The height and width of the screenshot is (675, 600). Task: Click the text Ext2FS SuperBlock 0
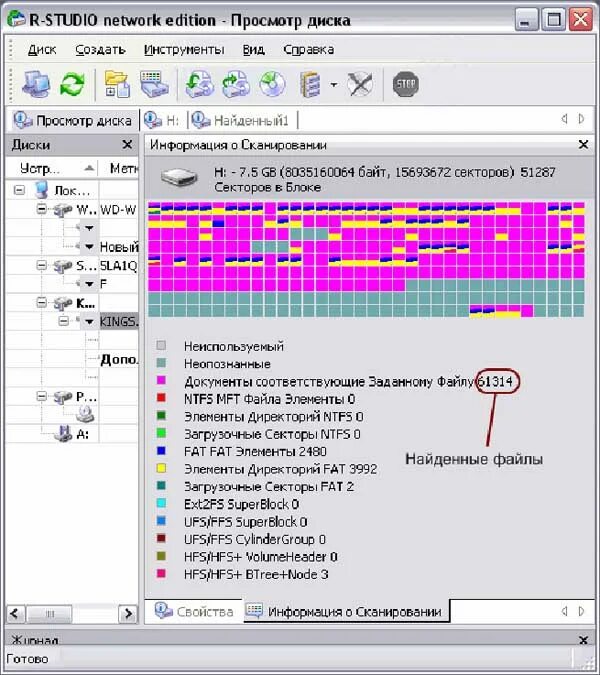click(241, 505)
